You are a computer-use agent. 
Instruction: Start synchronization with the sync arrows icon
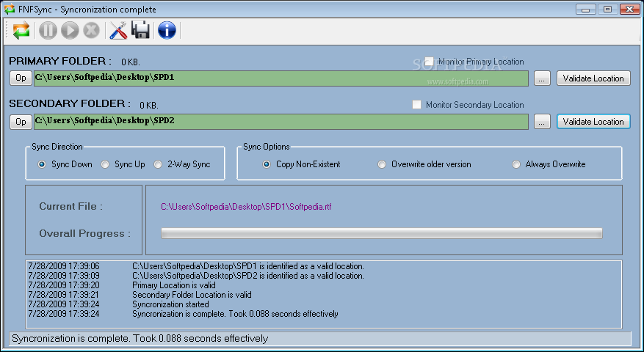[21, 31]
